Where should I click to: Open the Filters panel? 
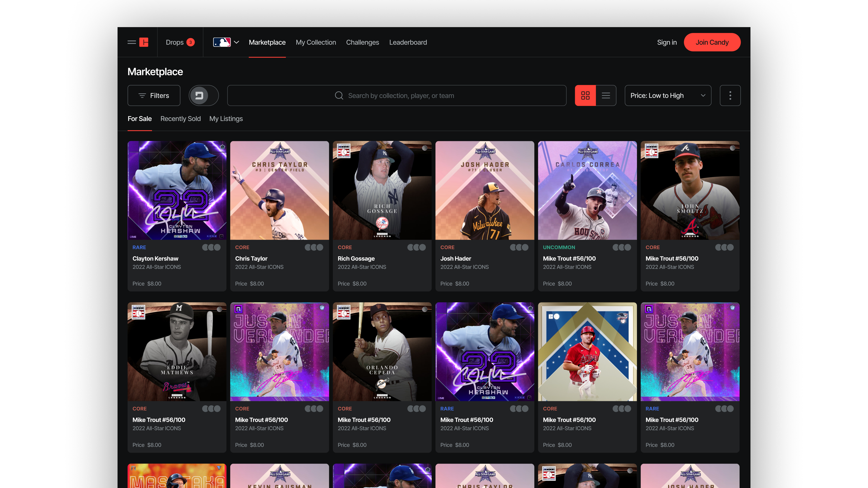click(x=154, y=96)
